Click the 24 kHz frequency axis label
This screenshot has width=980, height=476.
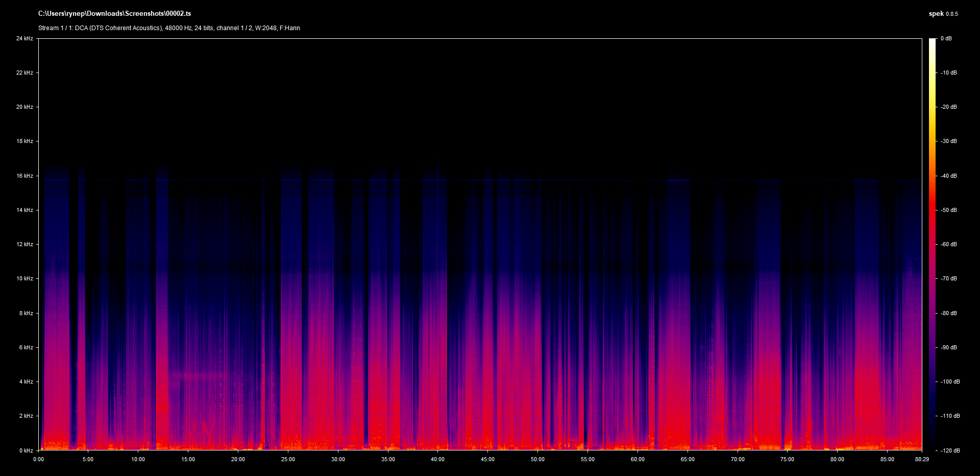click(24, 38)
